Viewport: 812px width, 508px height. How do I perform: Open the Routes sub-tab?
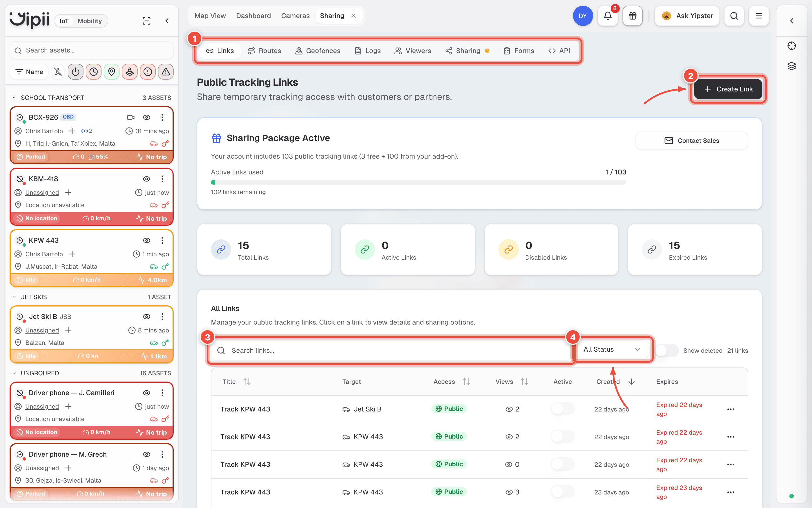tap(264, 51)
